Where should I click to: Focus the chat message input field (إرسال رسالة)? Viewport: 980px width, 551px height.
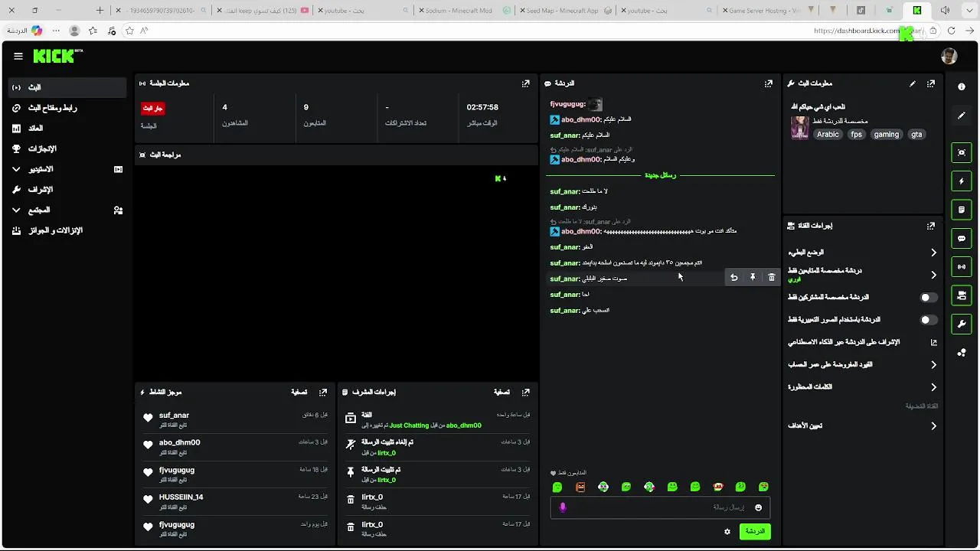click(660, 507)
